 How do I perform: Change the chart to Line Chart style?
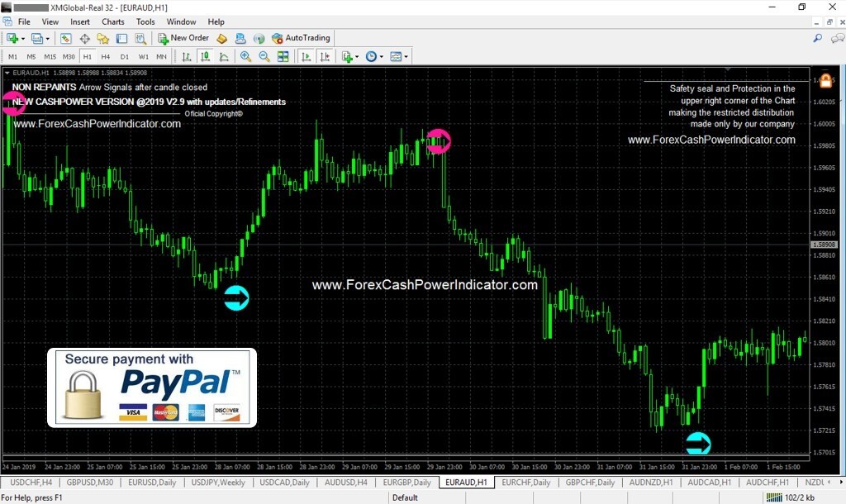coord(224,57)
